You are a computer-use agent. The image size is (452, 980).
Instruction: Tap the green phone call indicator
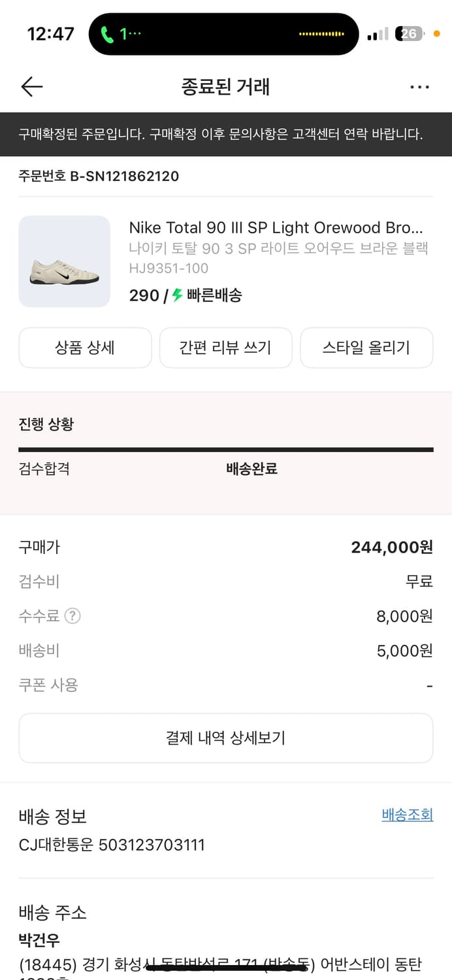106,33
